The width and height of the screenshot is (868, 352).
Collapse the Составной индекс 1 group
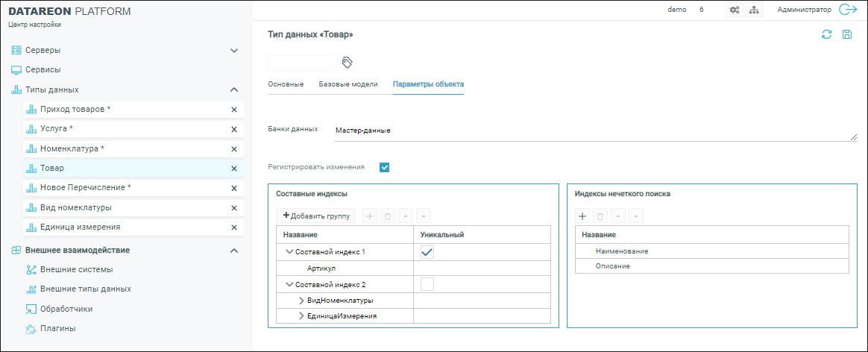coord(289,253)
